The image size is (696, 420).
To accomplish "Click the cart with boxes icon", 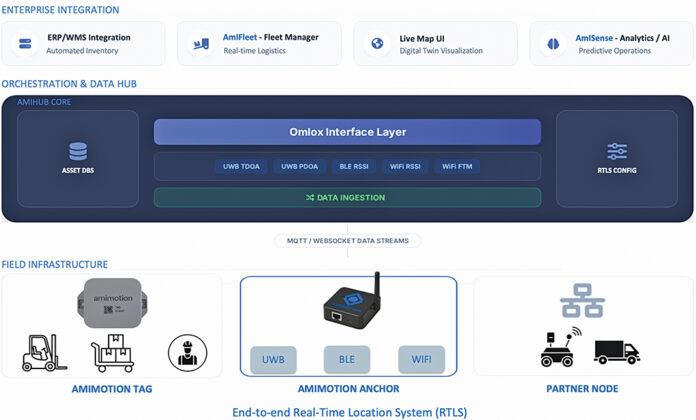I will coord(113,353).
